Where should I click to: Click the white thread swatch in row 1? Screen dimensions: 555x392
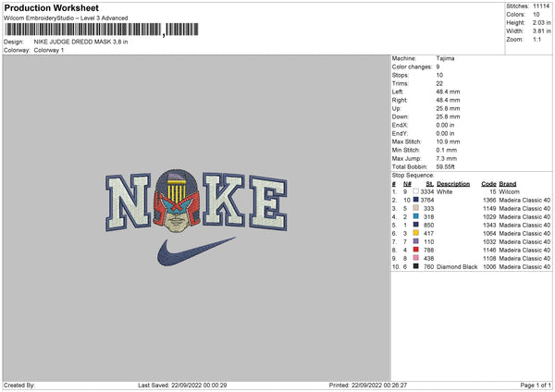pos(415,191)
